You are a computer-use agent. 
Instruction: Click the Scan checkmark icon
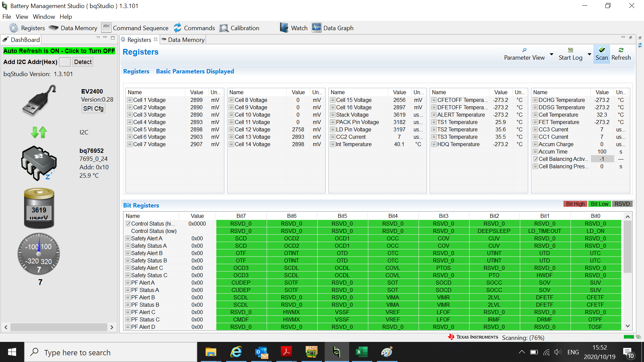(x=602, y=50)
